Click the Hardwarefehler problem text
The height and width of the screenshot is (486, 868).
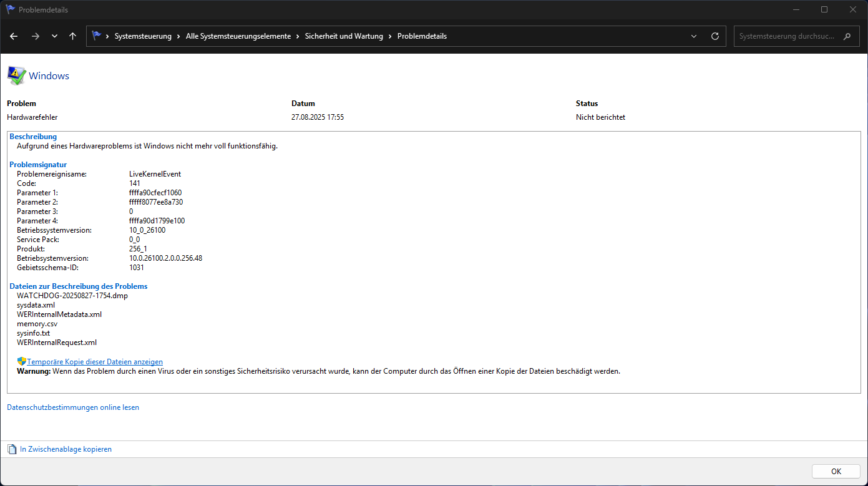32,117
